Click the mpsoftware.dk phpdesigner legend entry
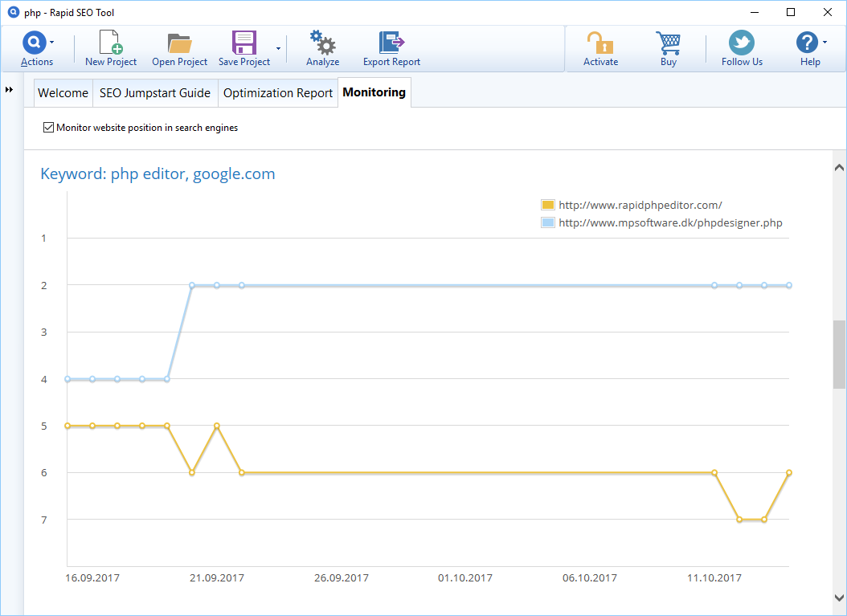The image size is (847, 616). tap(670, 223)
